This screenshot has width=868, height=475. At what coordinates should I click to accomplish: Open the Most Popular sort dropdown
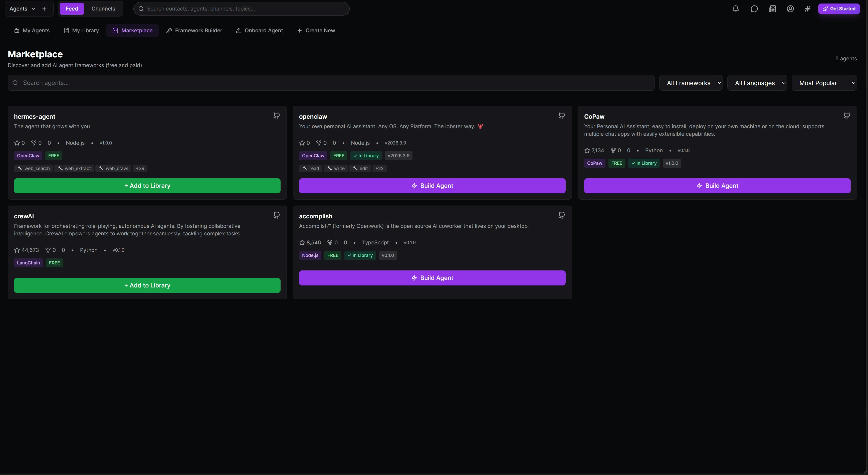pos(824,83)
